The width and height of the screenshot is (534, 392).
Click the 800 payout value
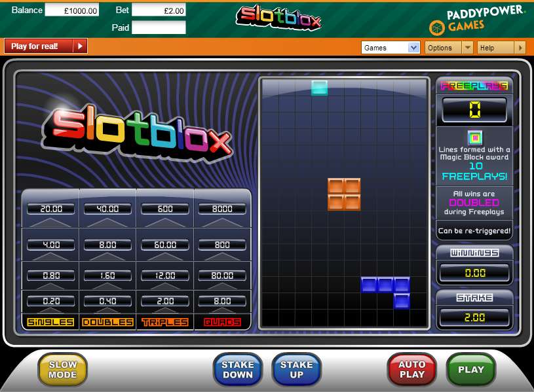point(222,245)
